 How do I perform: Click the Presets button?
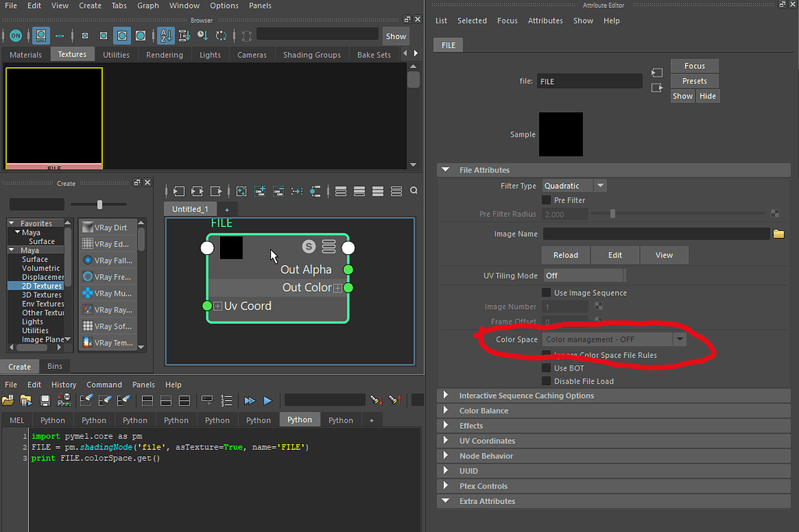(694, 81)
